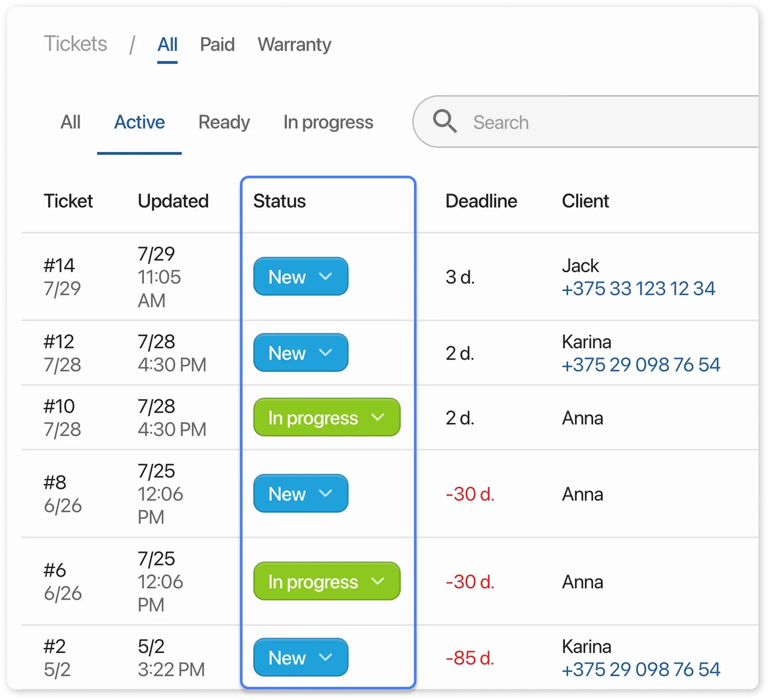Screen dimensions: 769x700
Task: Switch to the Warranty tab
Action: pyautogui.click(x=294, y=44)
